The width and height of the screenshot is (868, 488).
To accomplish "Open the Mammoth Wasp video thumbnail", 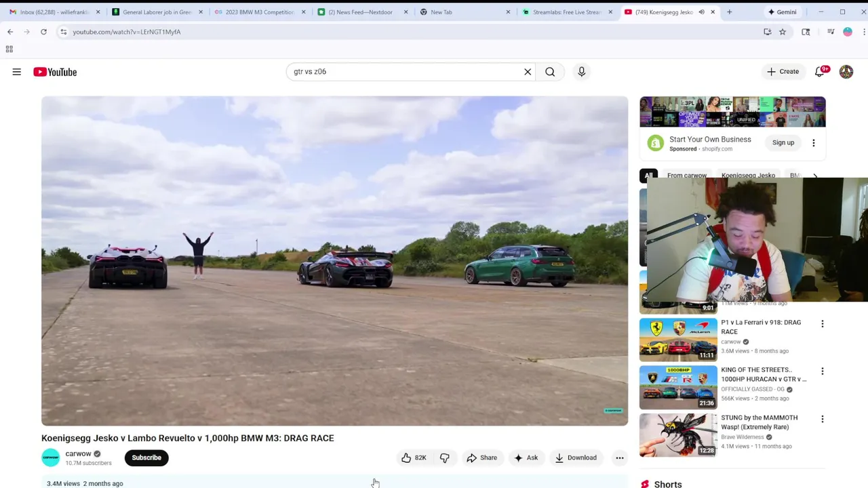I will coord(678,435).
